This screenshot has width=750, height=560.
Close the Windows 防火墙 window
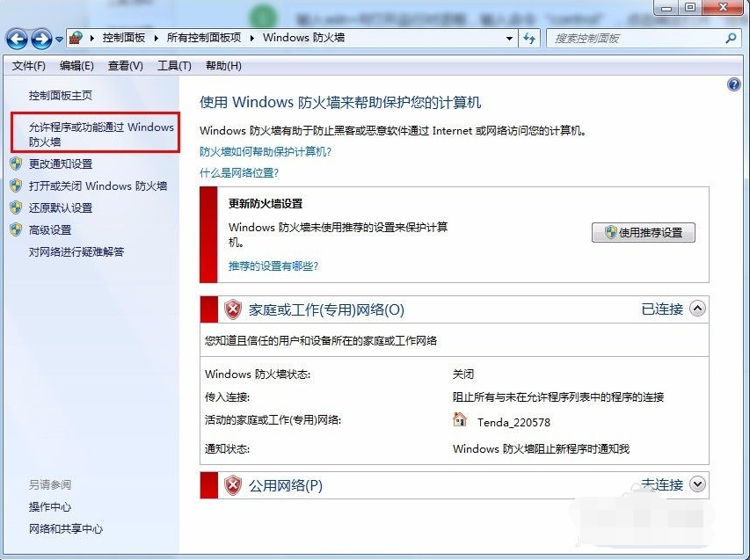coord(725,7)
